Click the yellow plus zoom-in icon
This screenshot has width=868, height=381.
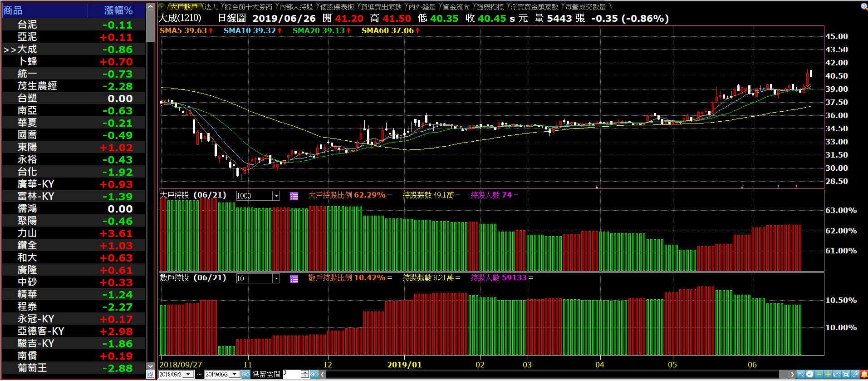(x=828, y=374)
